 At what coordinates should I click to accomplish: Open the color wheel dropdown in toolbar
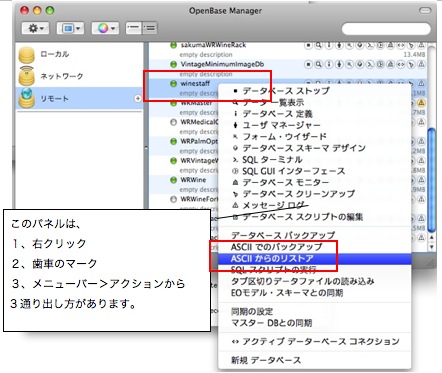click(x=105, y=28)
